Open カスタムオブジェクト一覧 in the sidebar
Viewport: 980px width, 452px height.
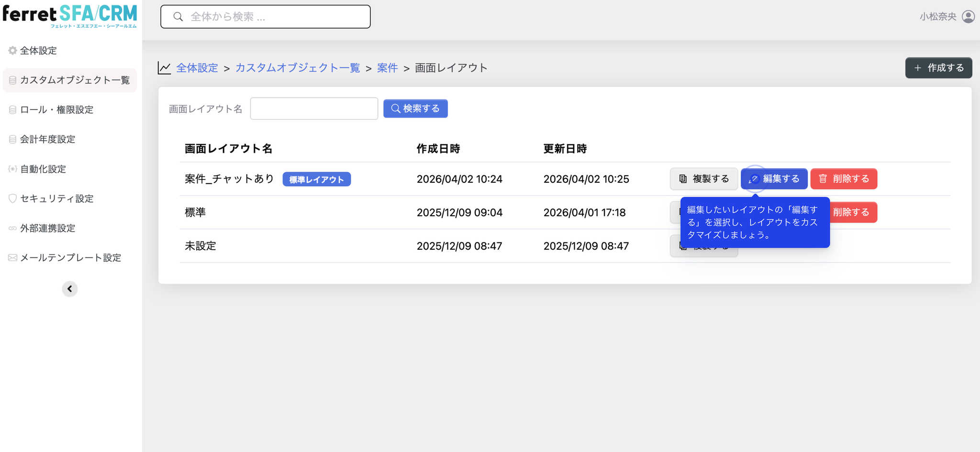70,80
